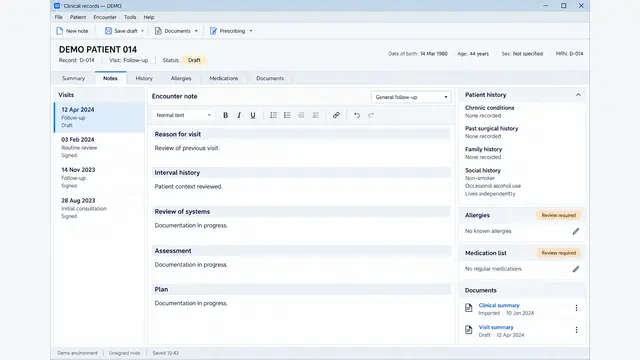The image size is (640, 360).
Task: Switch to the Documents tab
Action: coord(270,78)
